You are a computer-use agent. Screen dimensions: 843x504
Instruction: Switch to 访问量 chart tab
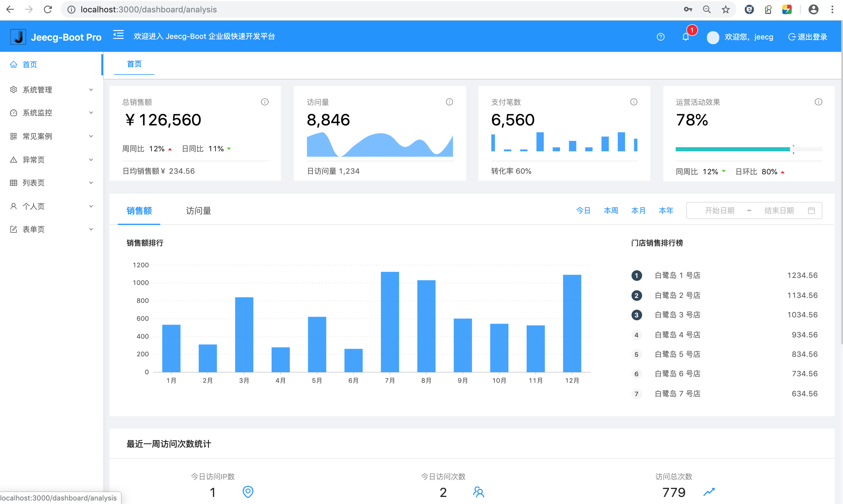tap(198, 211)
